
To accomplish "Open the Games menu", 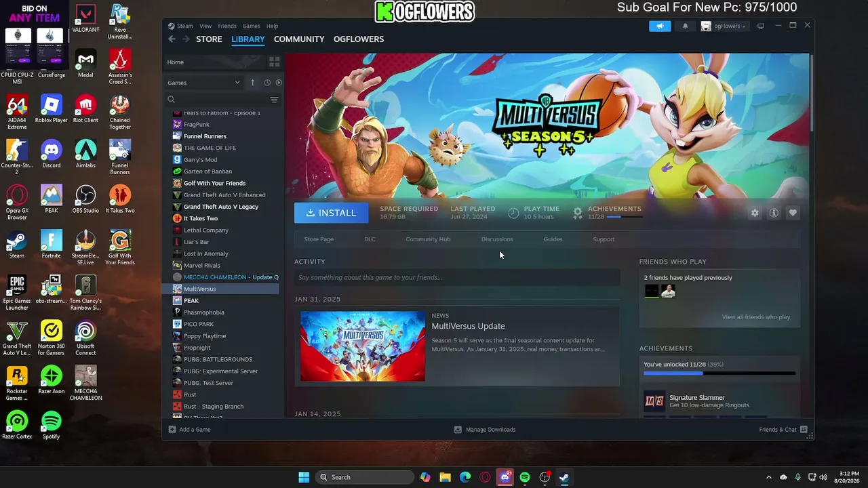I will tap(251, 26).
